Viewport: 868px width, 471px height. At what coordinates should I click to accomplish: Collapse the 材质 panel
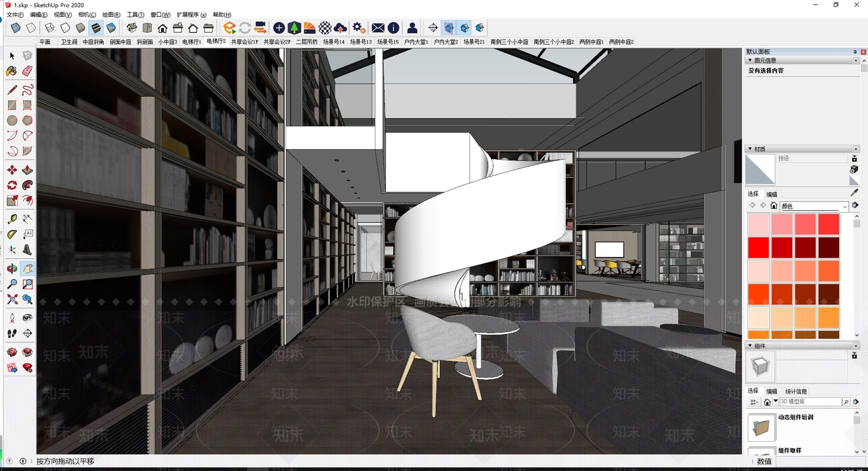pos(750,149)
